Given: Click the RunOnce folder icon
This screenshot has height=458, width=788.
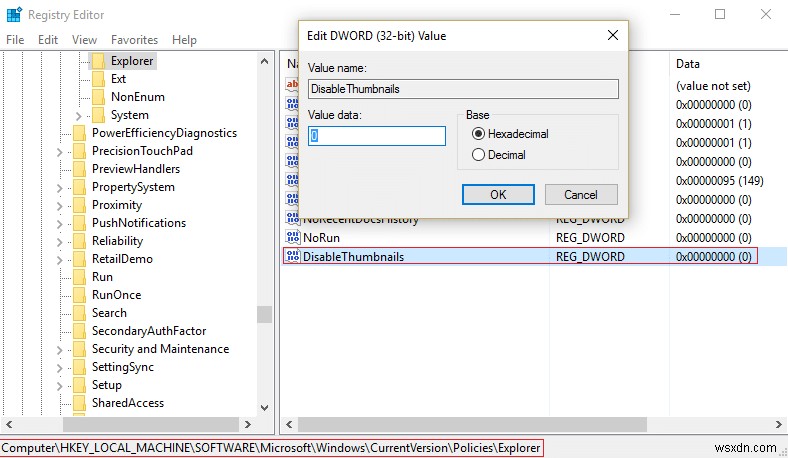Looking at the screenshot, I should pyautogui.click(x=79, y=296).
